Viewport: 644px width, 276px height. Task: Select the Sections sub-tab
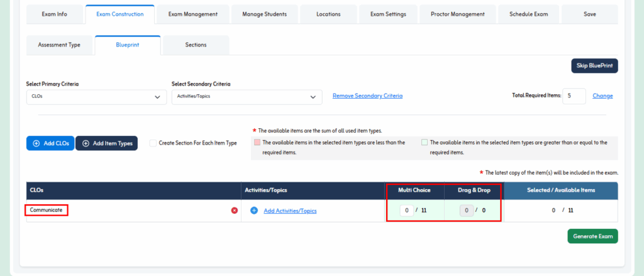[196, 45]
